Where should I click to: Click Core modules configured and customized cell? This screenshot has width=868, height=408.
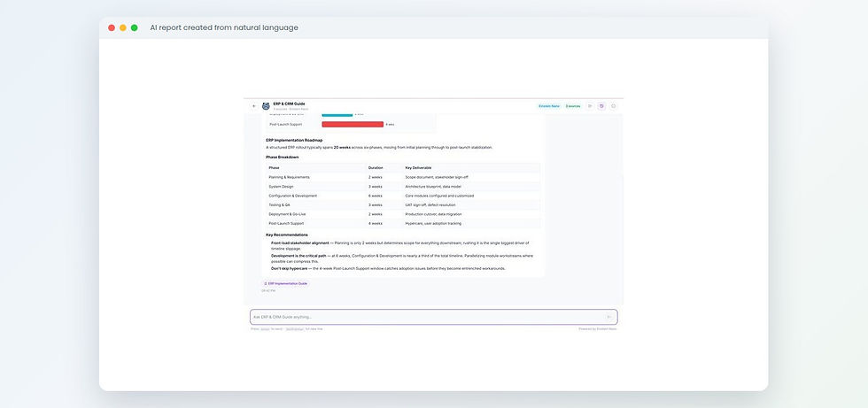439,196
